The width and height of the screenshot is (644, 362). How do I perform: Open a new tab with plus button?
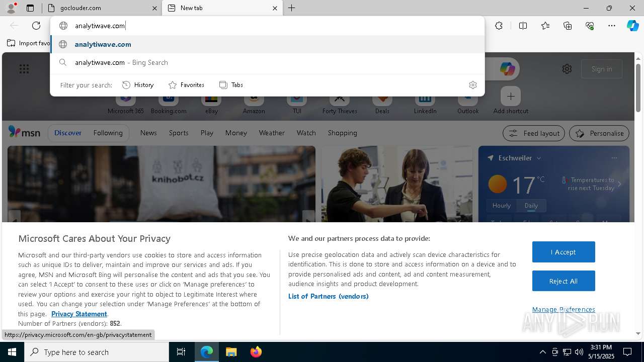[x=292, y=8]
